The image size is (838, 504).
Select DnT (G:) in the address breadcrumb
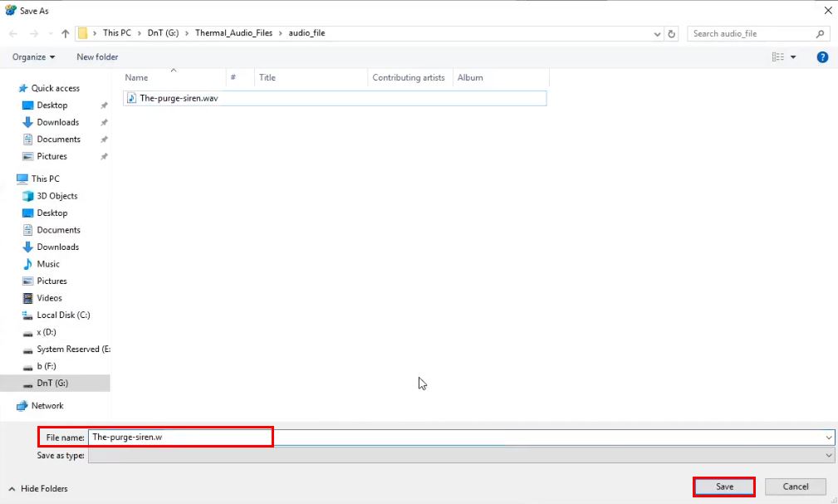coord(163,32)
